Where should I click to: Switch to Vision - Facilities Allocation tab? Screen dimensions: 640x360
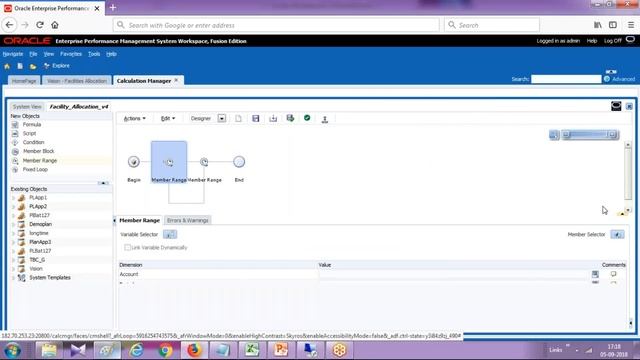[x=77, y=81]
